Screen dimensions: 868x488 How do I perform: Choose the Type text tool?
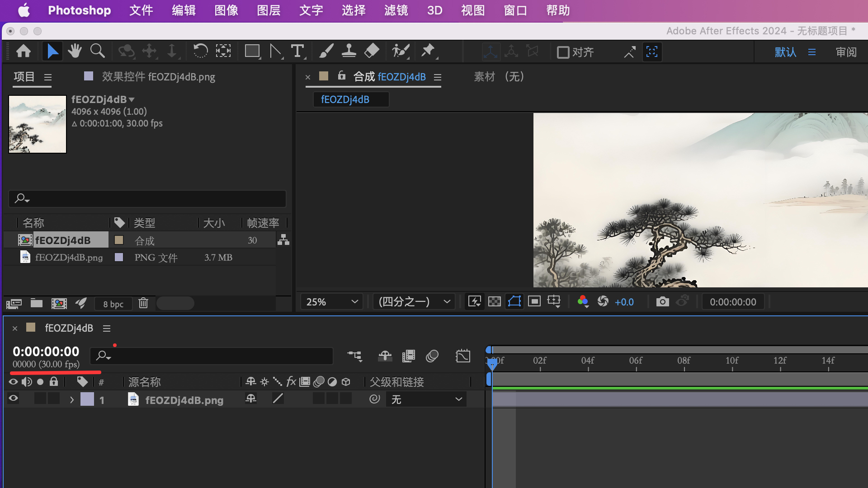coord(297,52)
